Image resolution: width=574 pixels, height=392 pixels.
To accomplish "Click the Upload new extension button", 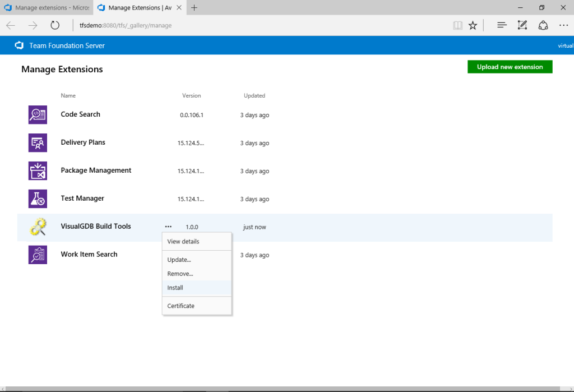I will pyautogui.click(x=510, y=66).
